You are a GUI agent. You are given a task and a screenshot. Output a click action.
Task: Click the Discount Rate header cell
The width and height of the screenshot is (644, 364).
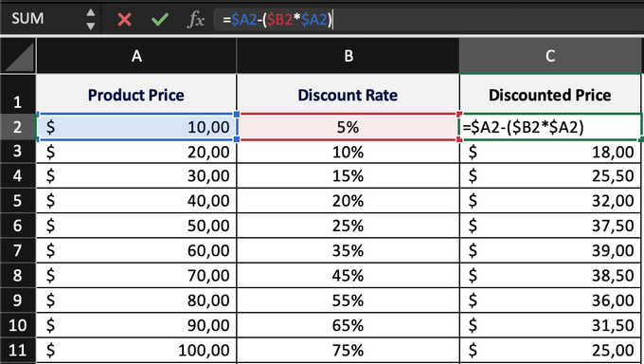[349, 94]
